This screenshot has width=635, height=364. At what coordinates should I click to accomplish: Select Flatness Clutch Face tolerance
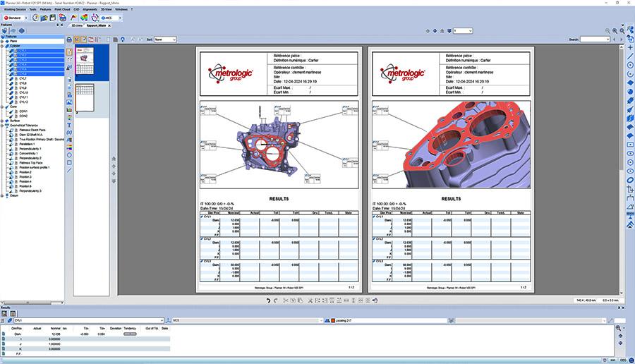point(32,130)
